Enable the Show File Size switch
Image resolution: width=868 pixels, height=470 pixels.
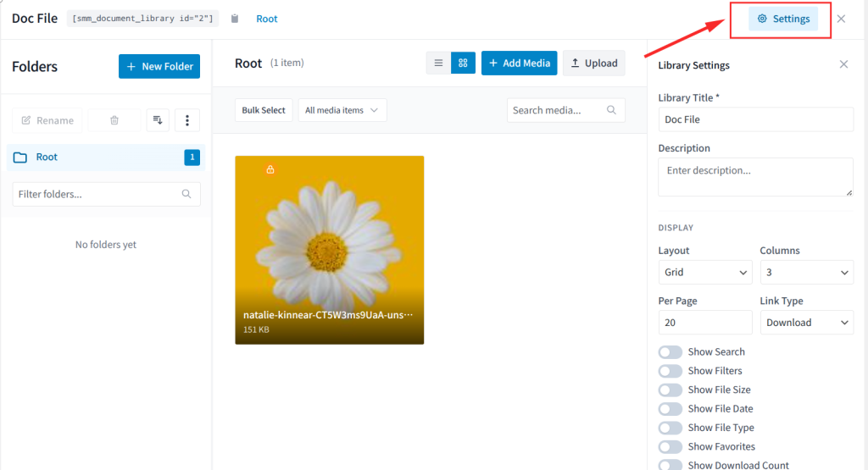click(670, 390)
